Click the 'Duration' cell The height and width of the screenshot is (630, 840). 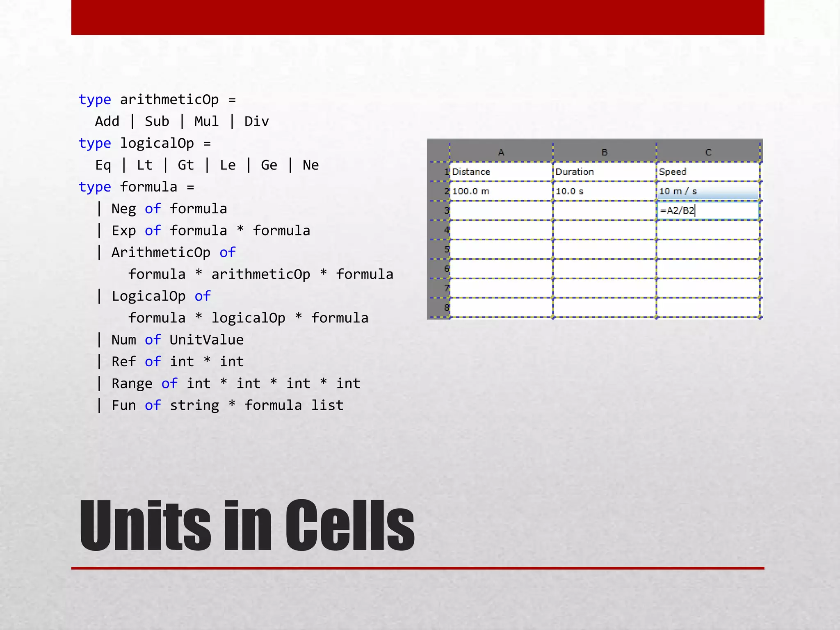[604, 171]
